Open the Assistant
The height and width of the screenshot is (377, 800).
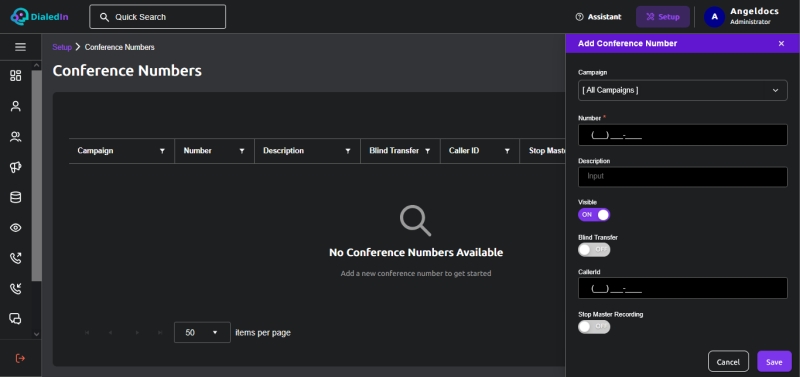coord(598,17)
